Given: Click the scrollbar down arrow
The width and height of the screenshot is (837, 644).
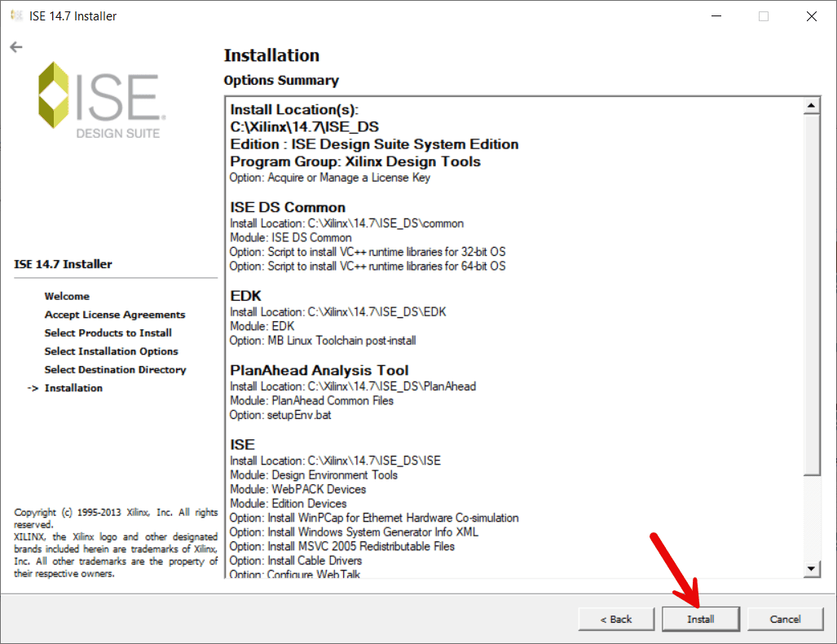Looking at the screenshot, I should coord(812,569).
